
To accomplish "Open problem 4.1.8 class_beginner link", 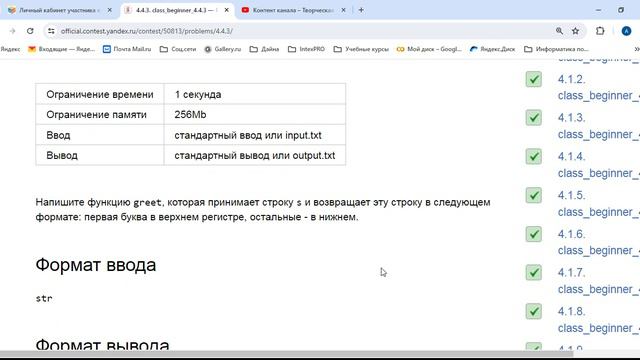I will (x=598, y=320).
